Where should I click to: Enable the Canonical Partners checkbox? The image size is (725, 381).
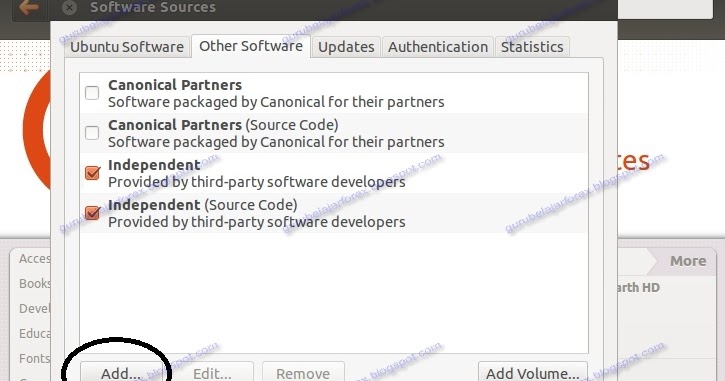coord(92,93)
